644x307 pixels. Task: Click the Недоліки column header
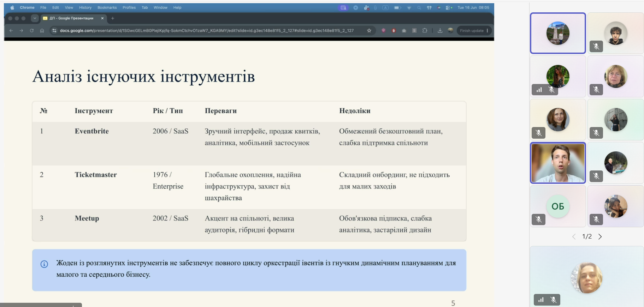click(355, 111)
